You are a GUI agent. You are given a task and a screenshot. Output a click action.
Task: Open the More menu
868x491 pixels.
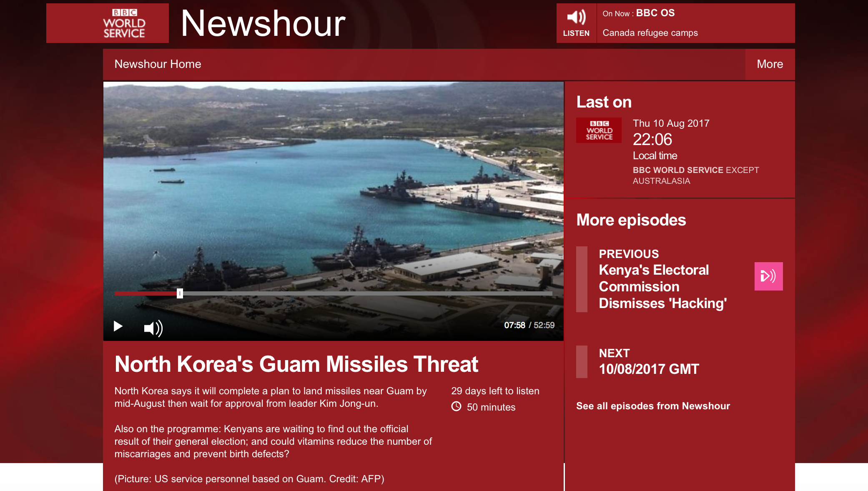770,64
